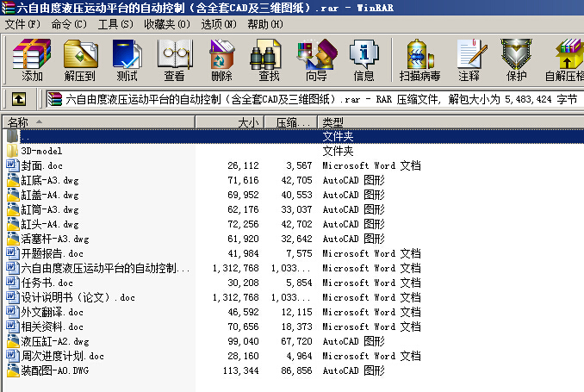Click the DWG icon of 液压缸-A2.dwg
The image size is (584, 392).
13,341
